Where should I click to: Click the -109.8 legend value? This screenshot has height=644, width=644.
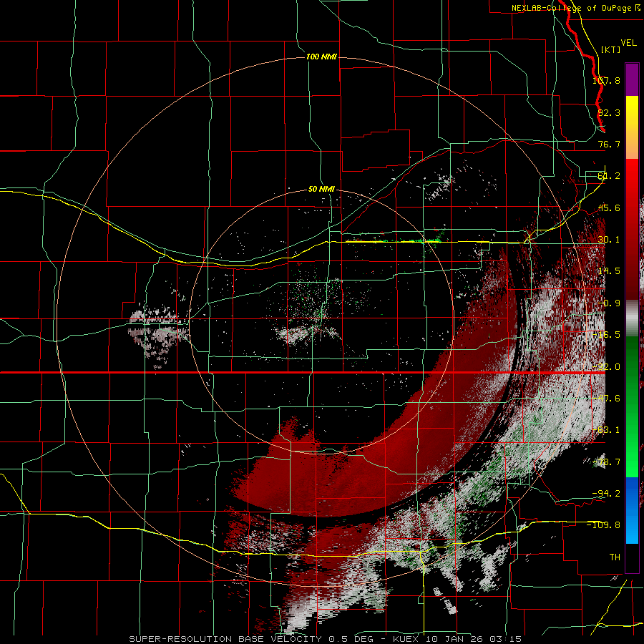pyautogui.click(x=604, y=525)
